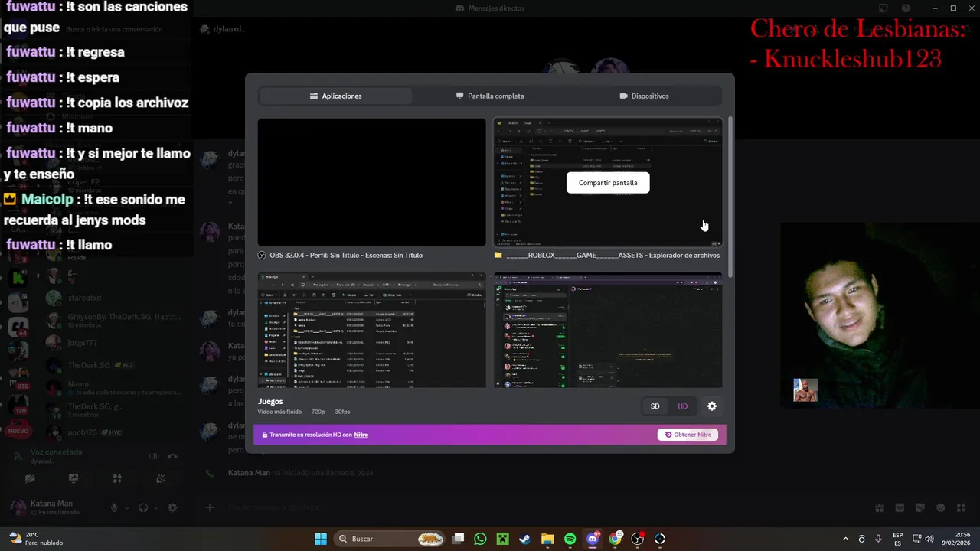Click 'Juegos' quality preset label

[270, 401]
